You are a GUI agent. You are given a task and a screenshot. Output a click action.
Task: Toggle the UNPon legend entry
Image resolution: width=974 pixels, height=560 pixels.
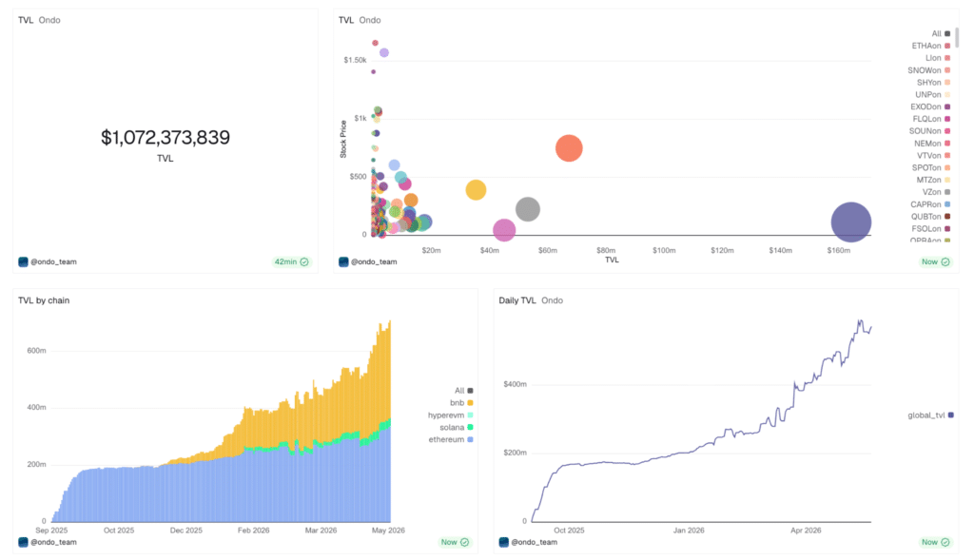tap(932, 94)
